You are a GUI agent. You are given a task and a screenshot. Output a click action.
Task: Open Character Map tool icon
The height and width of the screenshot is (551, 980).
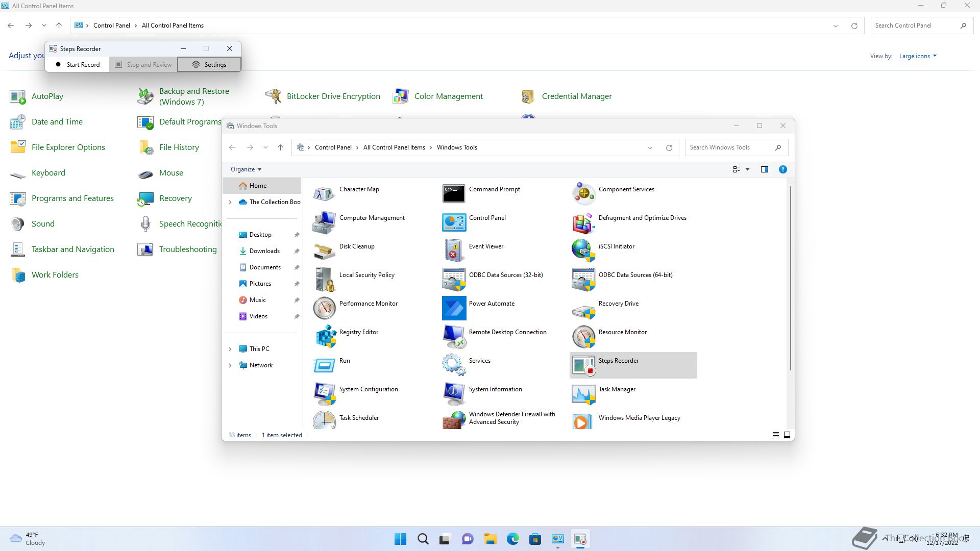[324, 193]
